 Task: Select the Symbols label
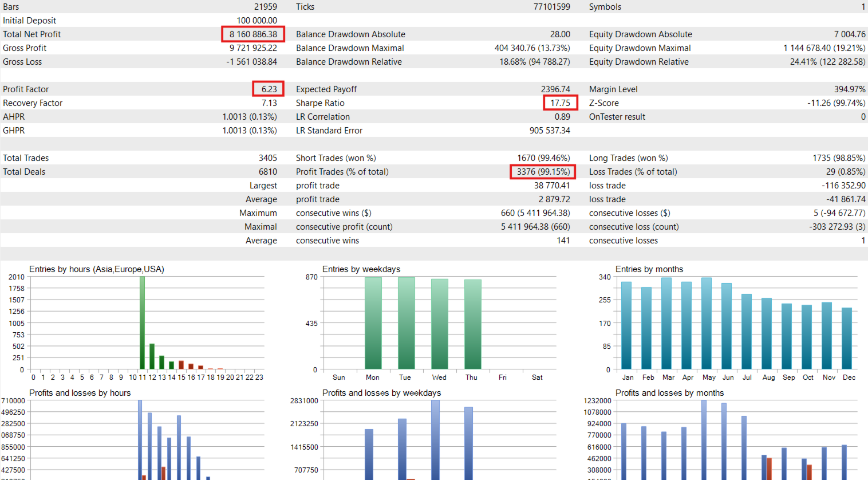pos(605,7)
